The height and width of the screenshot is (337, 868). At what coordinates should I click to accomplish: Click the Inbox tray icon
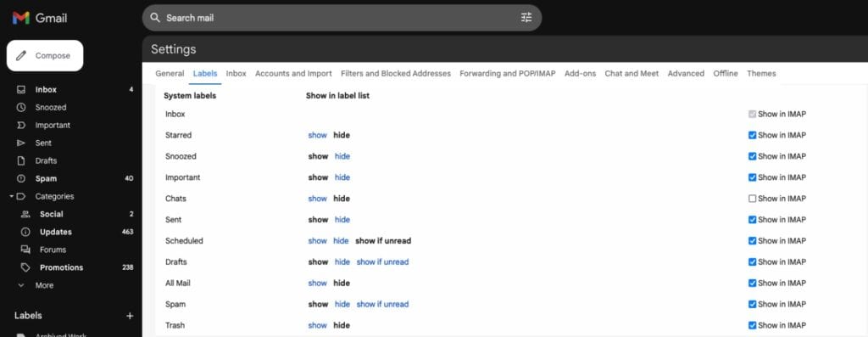click(x=21, y=90)
